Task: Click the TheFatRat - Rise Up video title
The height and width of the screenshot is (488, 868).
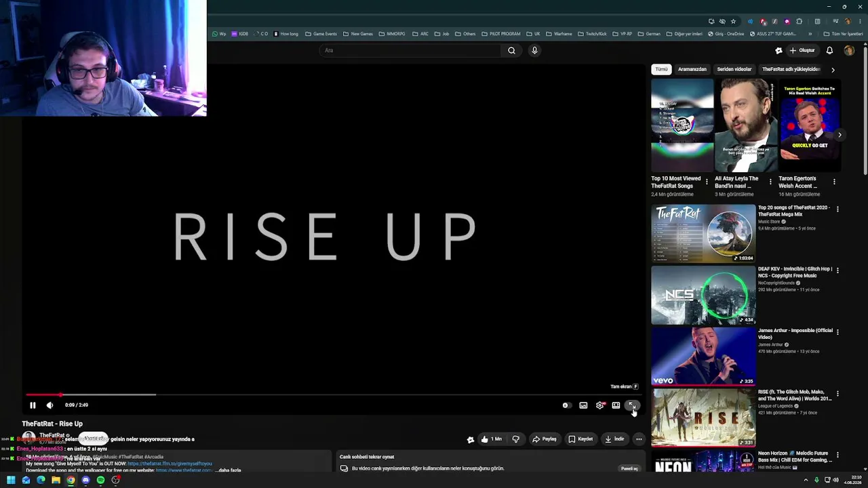Action: 52,424
